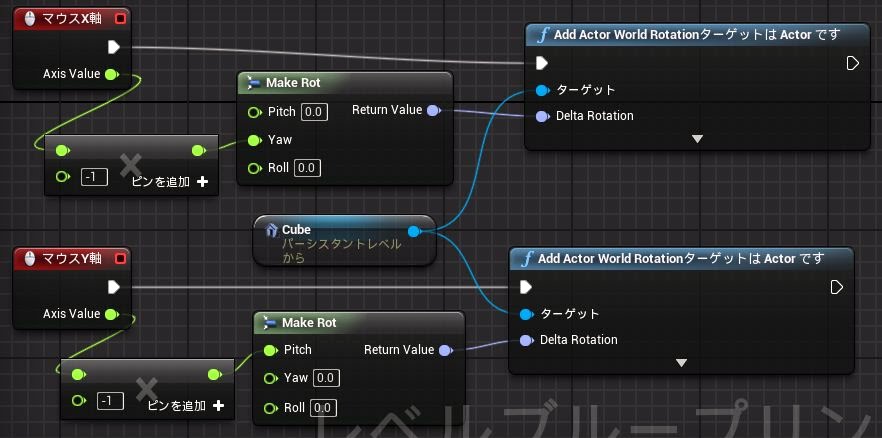882x438 pixels.
Task: Click the red square on マウスX軸 node
Action: click(121, 18)
